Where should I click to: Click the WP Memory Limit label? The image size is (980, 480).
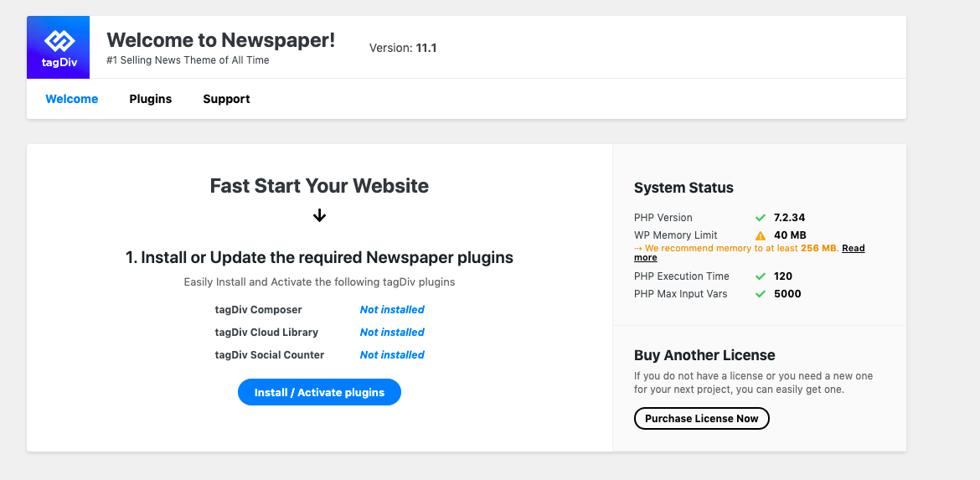[x=676, y=235]
